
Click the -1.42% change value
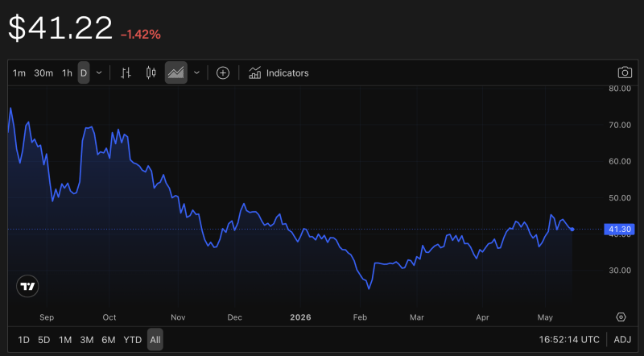point(140,35)
